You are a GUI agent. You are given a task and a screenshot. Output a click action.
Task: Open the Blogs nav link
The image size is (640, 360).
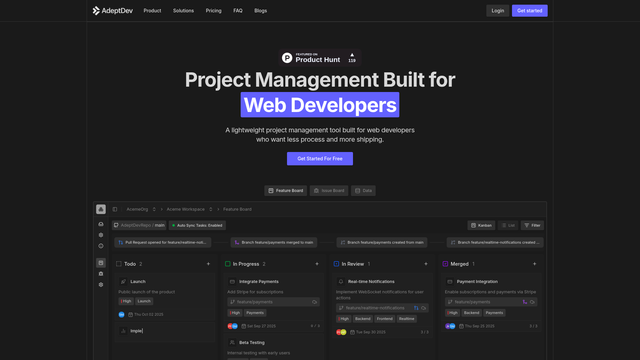[x=260, y=11]
